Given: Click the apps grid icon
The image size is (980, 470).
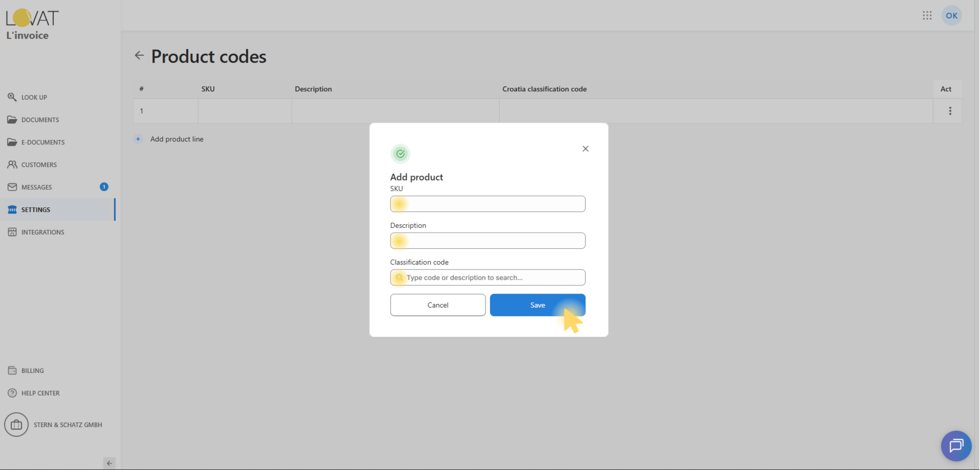Looking at the screenshot, I should [x=927, y=16].
